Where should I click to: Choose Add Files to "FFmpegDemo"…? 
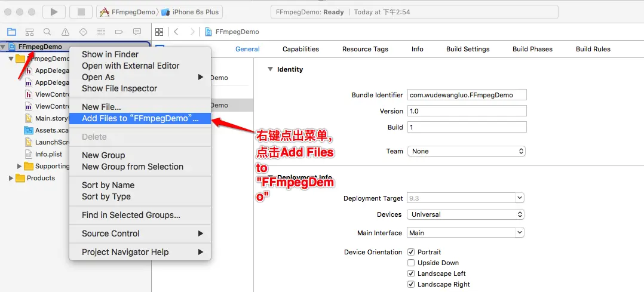point(140,119)
